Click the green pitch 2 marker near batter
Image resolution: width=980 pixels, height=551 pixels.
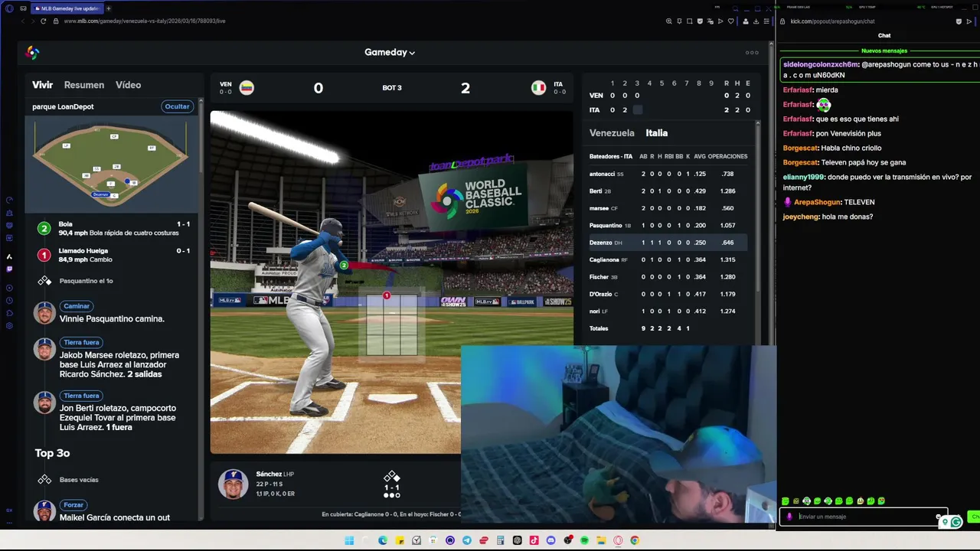click(x=344, y=266)
